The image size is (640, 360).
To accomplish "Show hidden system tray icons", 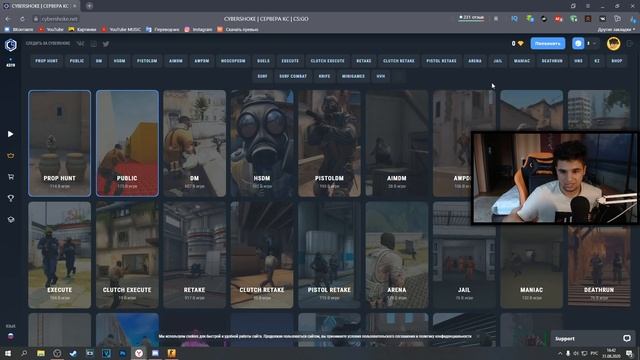I will point(560,353).
